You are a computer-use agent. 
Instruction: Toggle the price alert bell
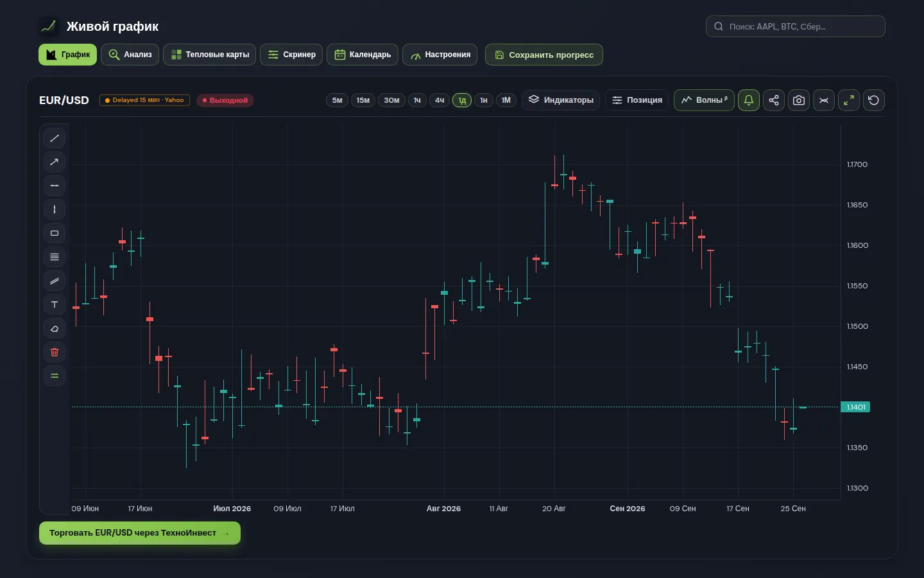pyautogui.click(x=749, y=100)
